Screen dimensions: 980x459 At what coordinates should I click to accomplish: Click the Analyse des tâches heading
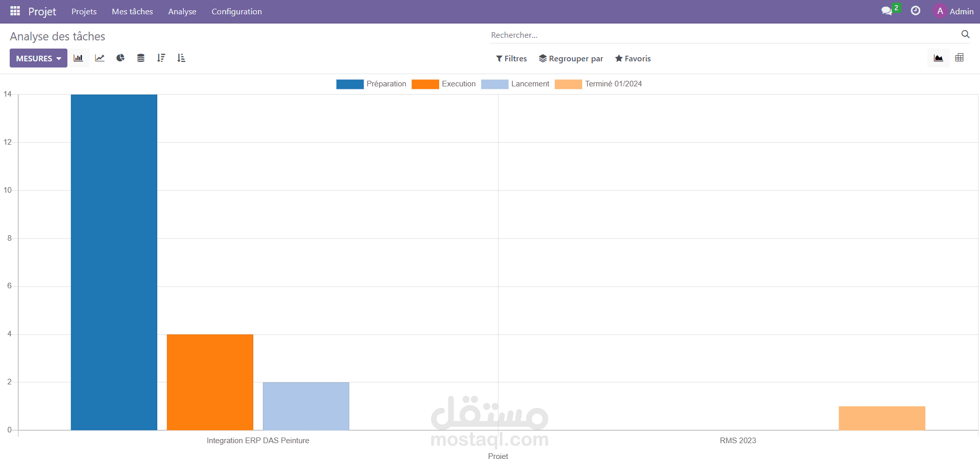[x=58, y=36]
